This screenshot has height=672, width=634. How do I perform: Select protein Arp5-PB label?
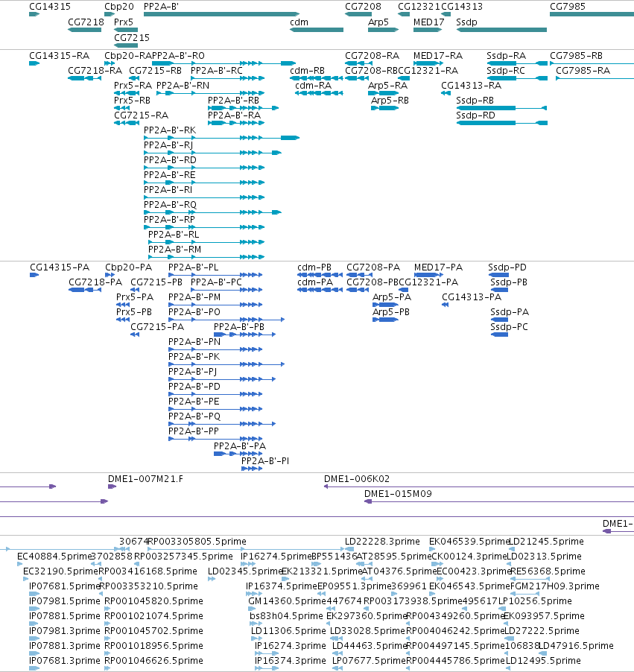click(391, 311)
